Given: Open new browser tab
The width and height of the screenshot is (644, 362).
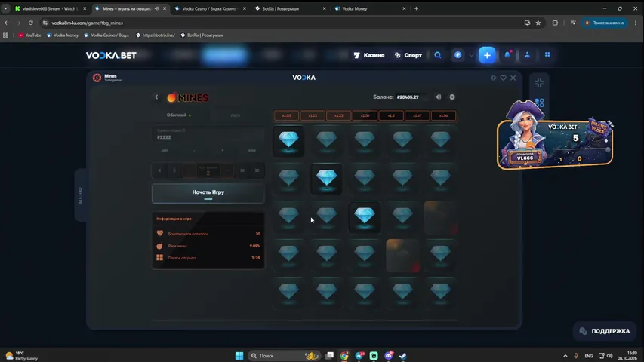Looking at the screenshot, I should pyautogui.click(x=416, y=8).
